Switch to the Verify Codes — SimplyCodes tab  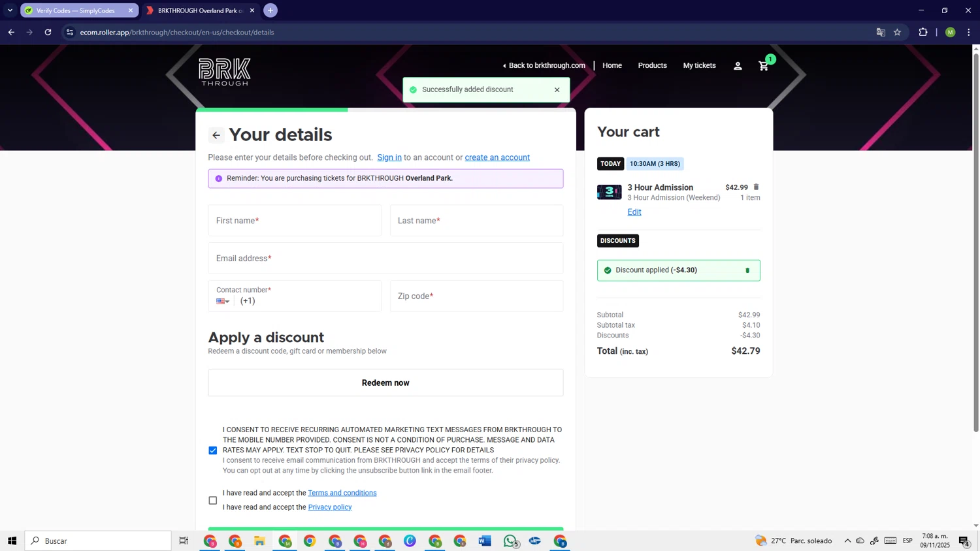tap(75, 10)
